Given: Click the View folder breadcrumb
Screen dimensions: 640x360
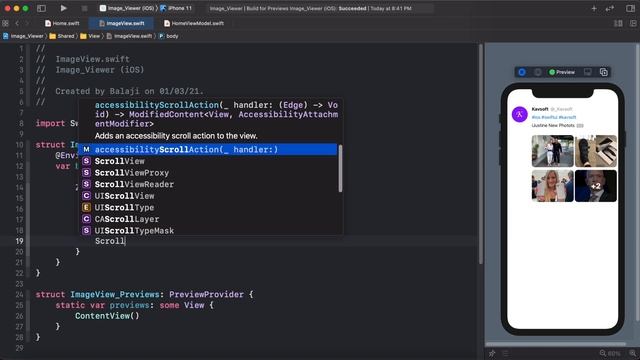Looking at the screenshot, I should click(90, 36).
